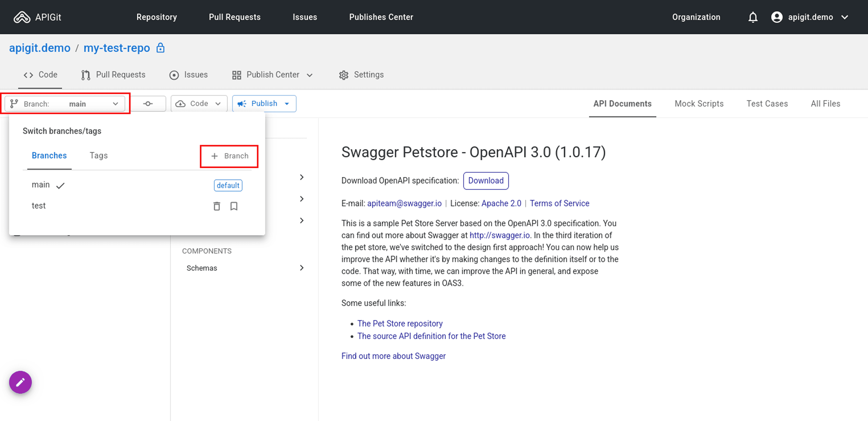Click the private repo lock icon
Image resolution: width=868 pixels, height=421 pixels.
[160, 48]
